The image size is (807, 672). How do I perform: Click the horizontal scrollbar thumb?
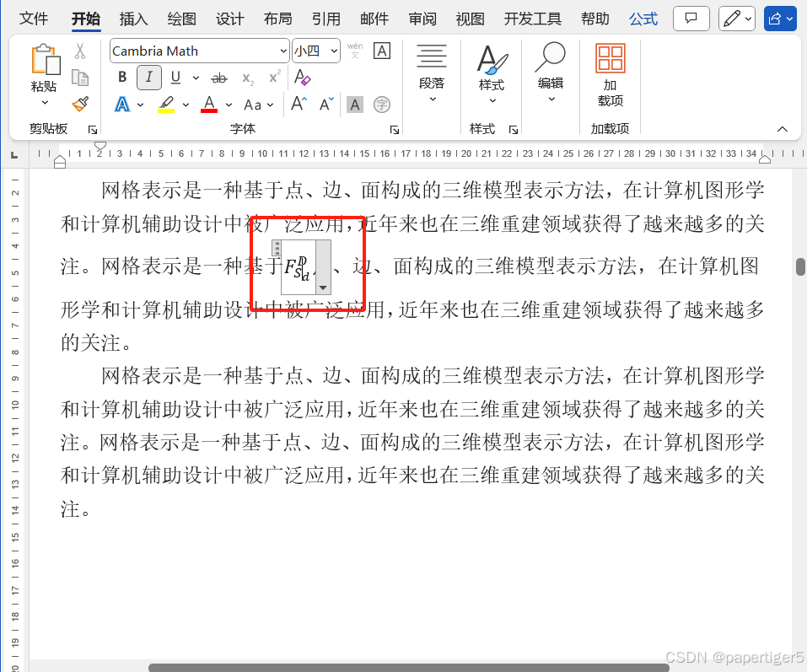(409, 668)
